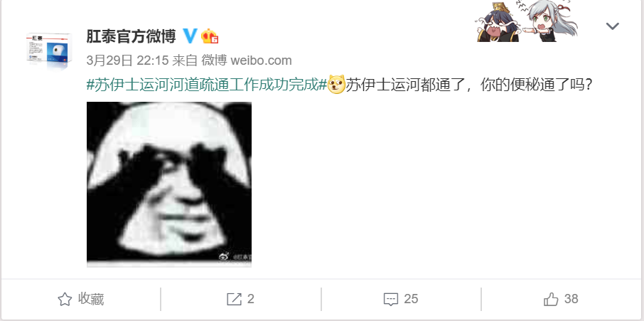Open the 3月29日 22:15 timestamp link
Image resolution: width=644 pixels, height=321 pixels.
pos(128,60)
